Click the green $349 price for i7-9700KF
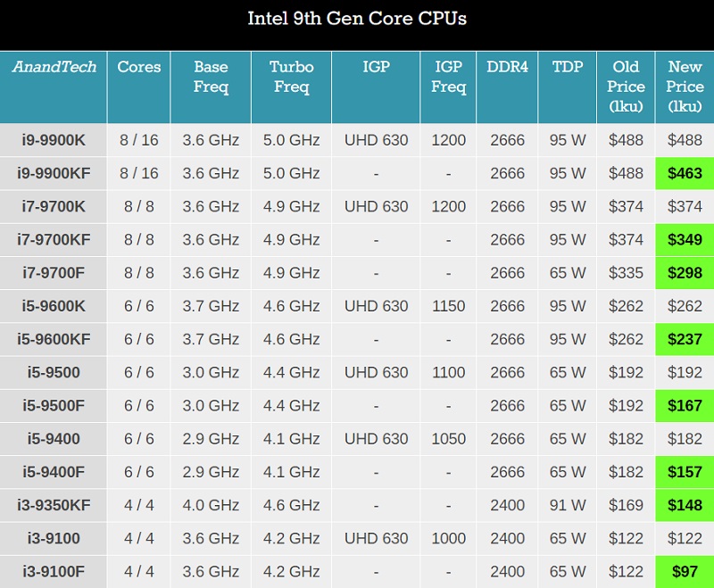 (685, 240)
